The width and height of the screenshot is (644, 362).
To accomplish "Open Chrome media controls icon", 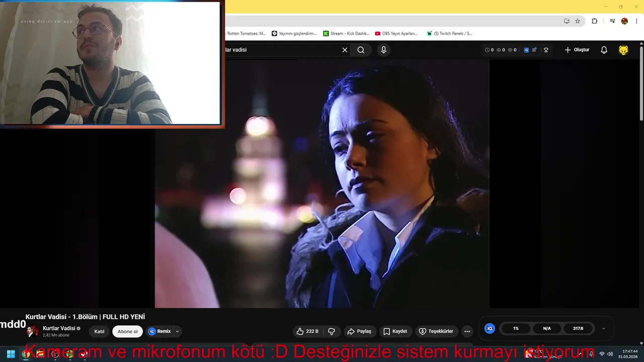I will pyautogui.click(x=612, y=21).
